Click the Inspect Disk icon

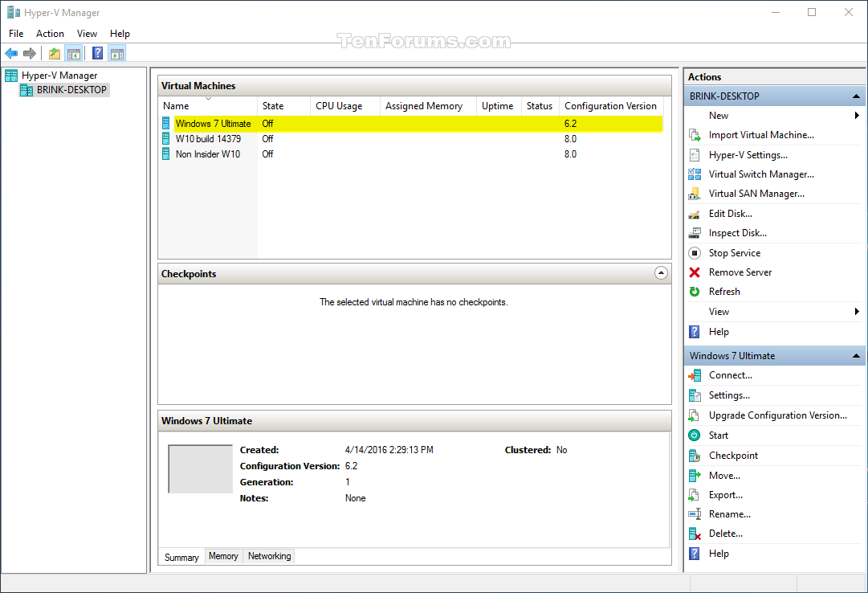point(695,233)
